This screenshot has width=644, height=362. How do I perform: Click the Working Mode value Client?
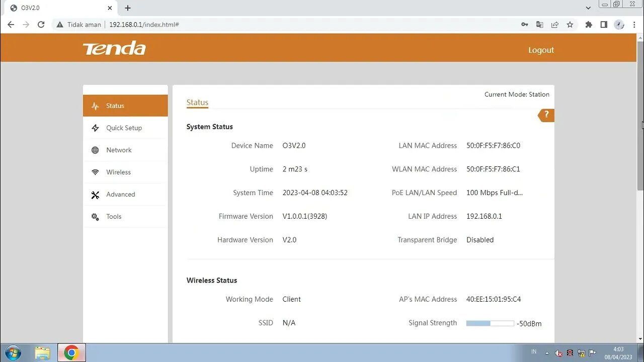(291, 299)
